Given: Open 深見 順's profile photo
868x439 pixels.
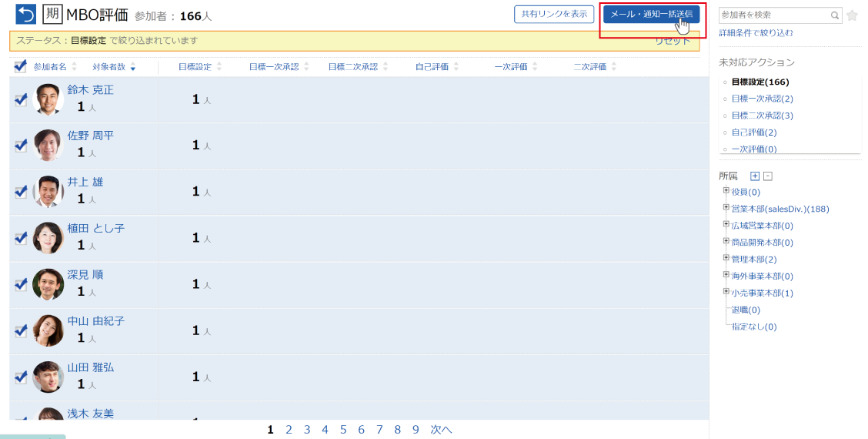Looking at the screenshot, I should pyautogui.click(x=48, y=284).
